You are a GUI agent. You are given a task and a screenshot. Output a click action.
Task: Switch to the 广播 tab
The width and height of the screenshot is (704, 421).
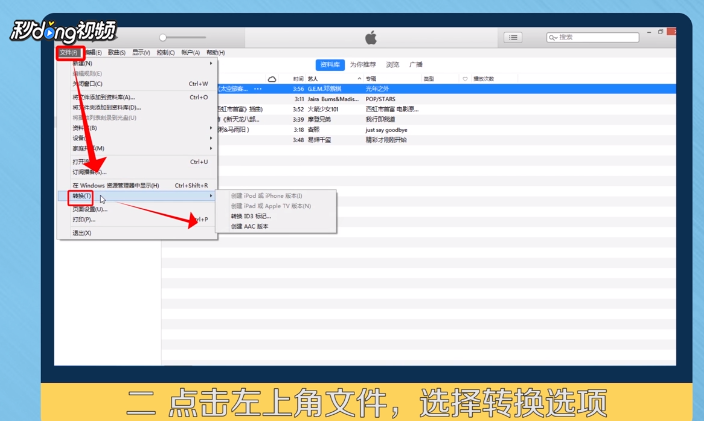tap(416, 65)
